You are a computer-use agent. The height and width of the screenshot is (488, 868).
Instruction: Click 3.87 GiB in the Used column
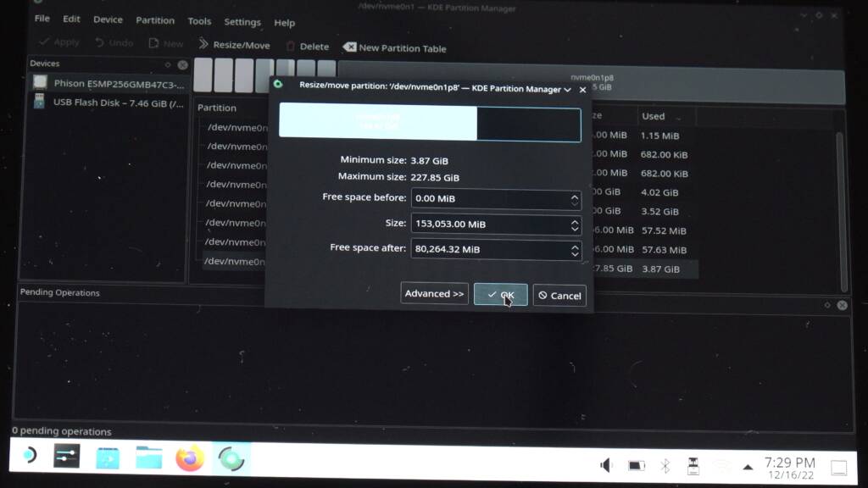660,269
